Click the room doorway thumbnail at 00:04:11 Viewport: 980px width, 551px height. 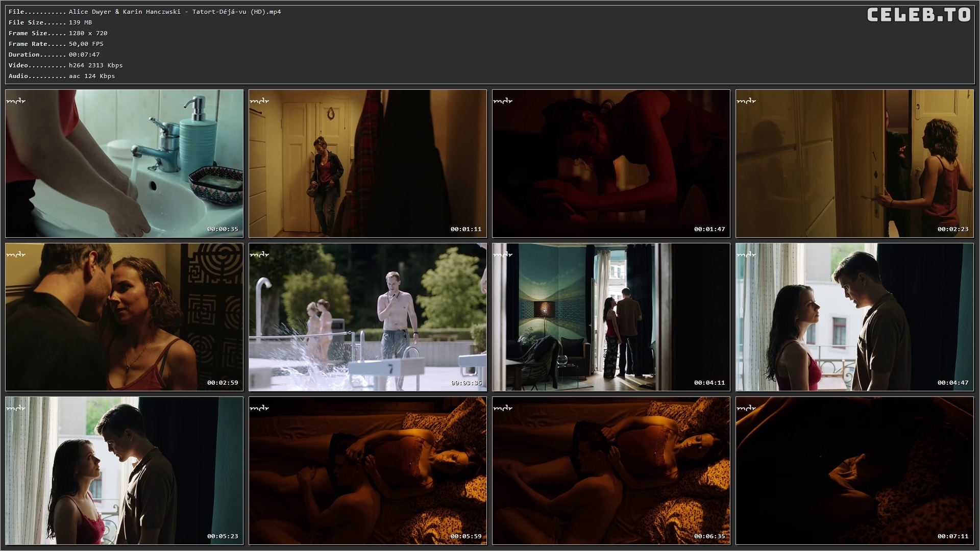click(611, 317)
